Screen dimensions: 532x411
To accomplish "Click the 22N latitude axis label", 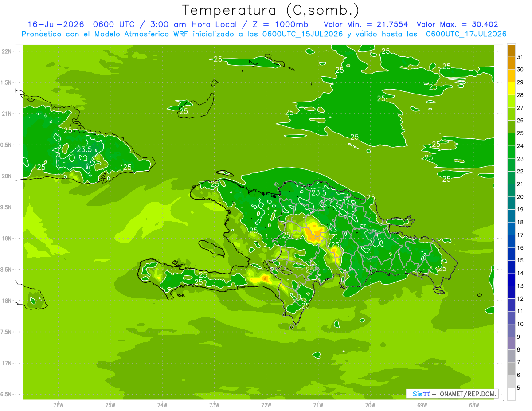I will point(8,51).
